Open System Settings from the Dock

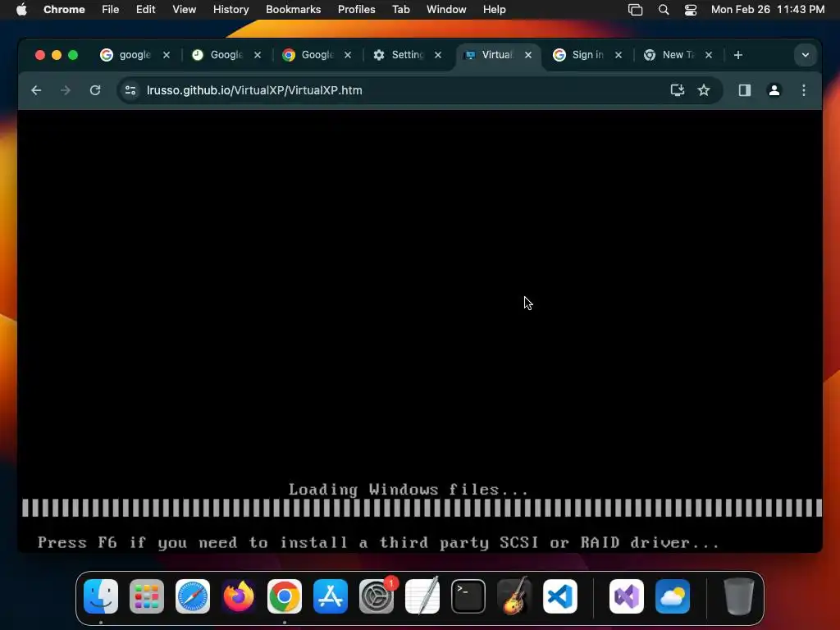[x=377, y=596]
